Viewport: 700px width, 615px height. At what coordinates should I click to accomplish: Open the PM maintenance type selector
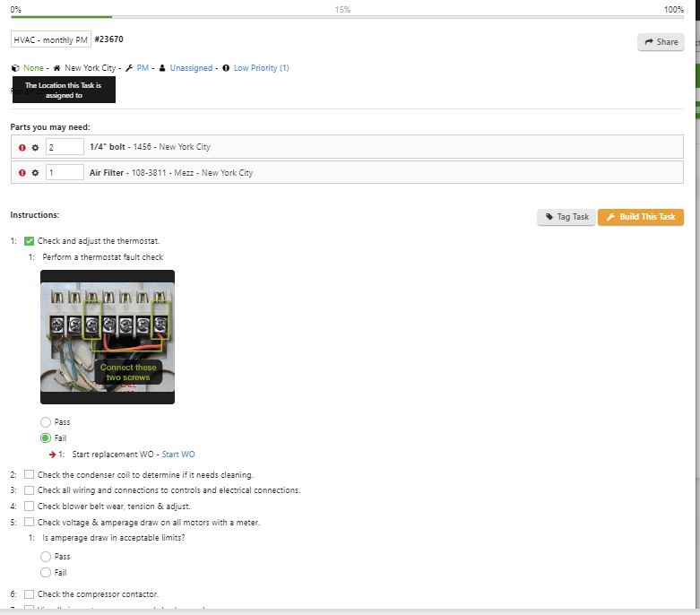click(x=143, y=68)
